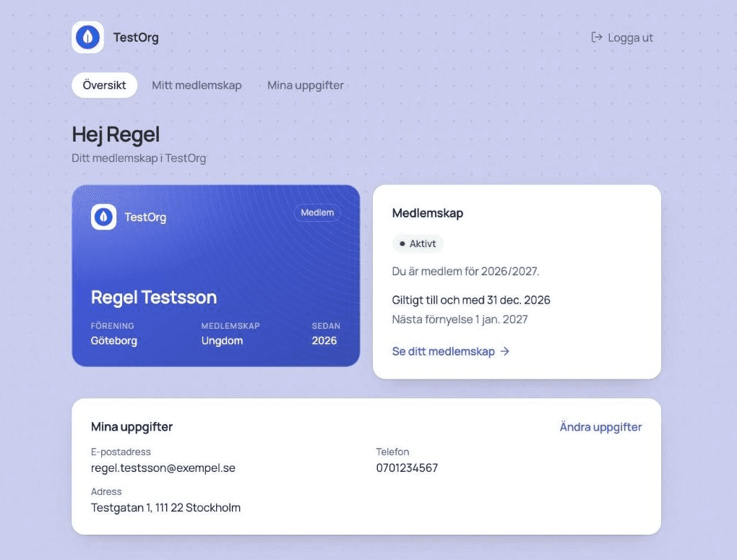This screenshot has height=560, width=737.
Task: Click the Göteborg förening value
Action: [113, 340]
